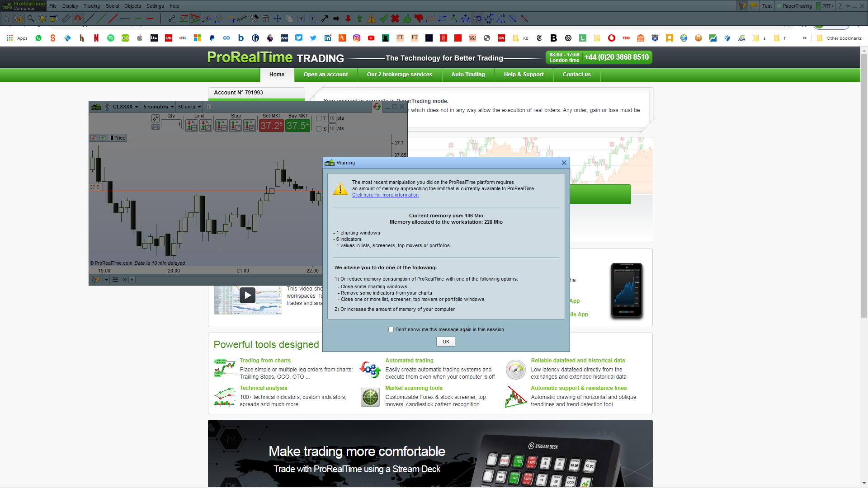Select the yellow warning triangle toolbar icon

point(372,19)
